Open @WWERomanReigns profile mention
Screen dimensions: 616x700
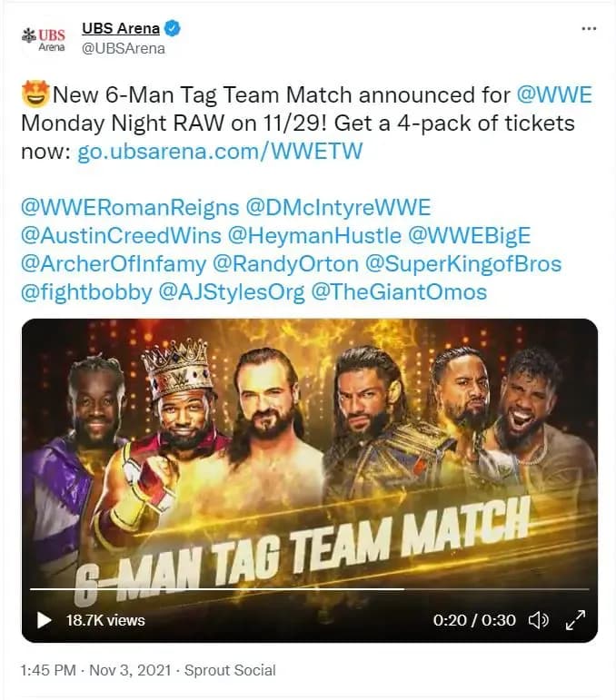130,208
